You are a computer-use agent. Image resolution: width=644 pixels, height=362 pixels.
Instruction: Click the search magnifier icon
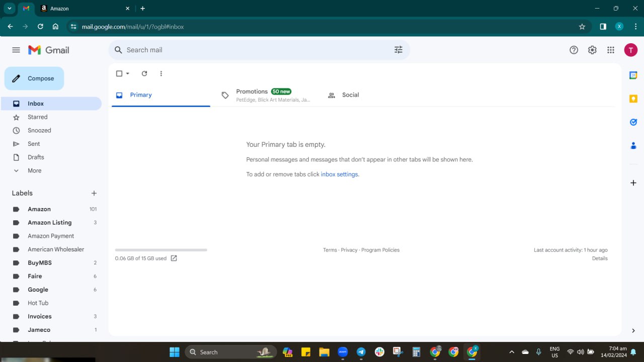click(x=118, y=50)
